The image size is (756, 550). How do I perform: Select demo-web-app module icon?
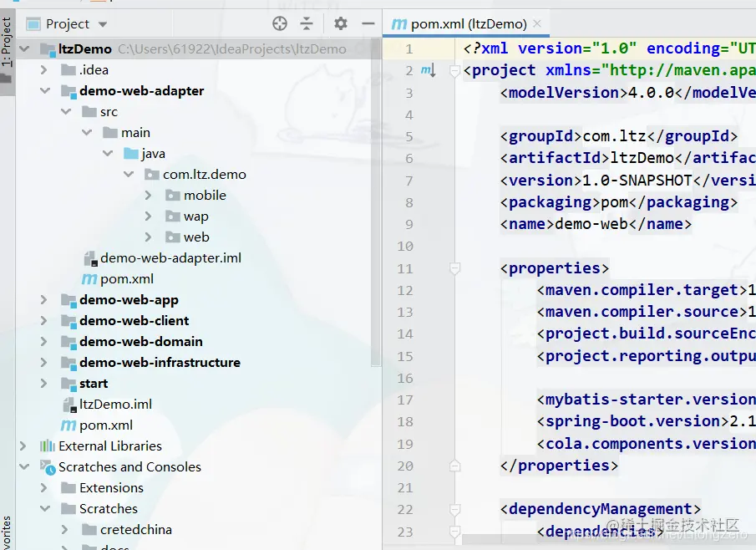[x=68, y=300]
